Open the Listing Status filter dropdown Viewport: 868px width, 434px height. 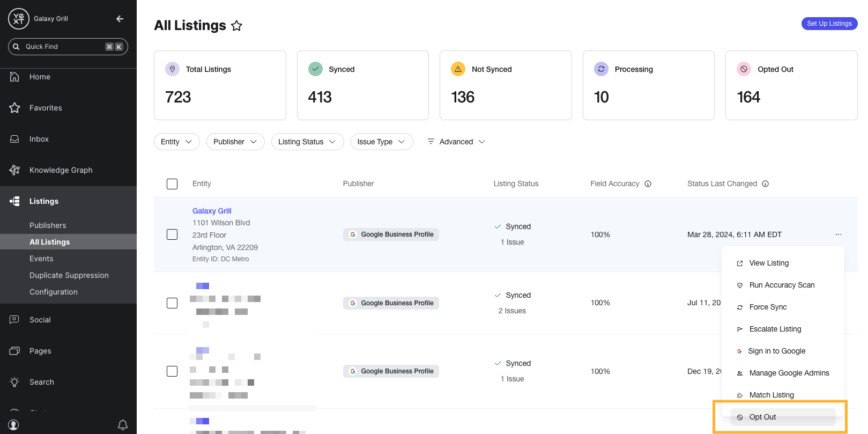(x=307, y=142)
